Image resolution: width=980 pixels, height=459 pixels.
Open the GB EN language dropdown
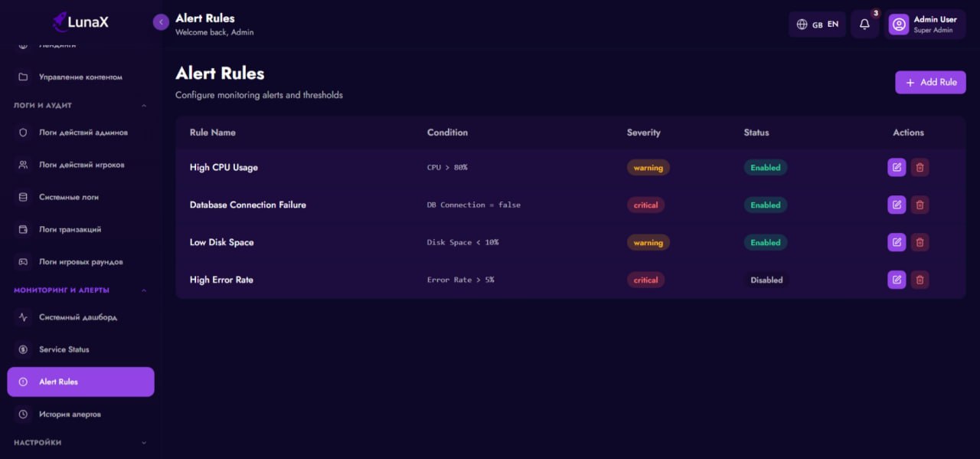(x=818, y=25)
